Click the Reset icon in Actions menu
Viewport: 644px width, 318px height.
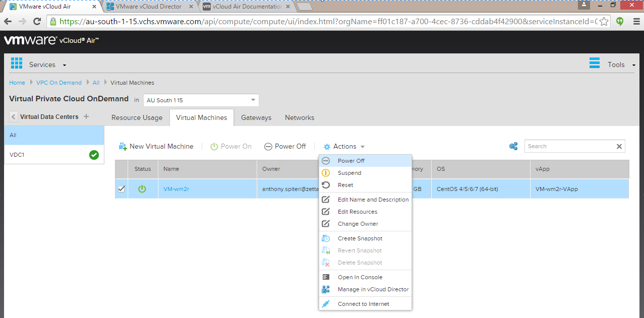pos(326,185)
